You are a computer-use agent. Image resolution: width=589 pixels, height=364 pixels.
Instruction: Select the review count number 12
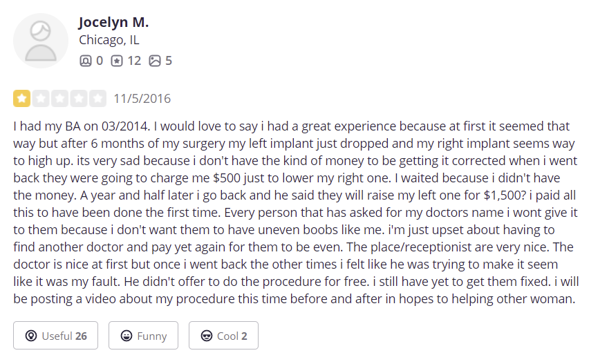[x=134, y=61]
